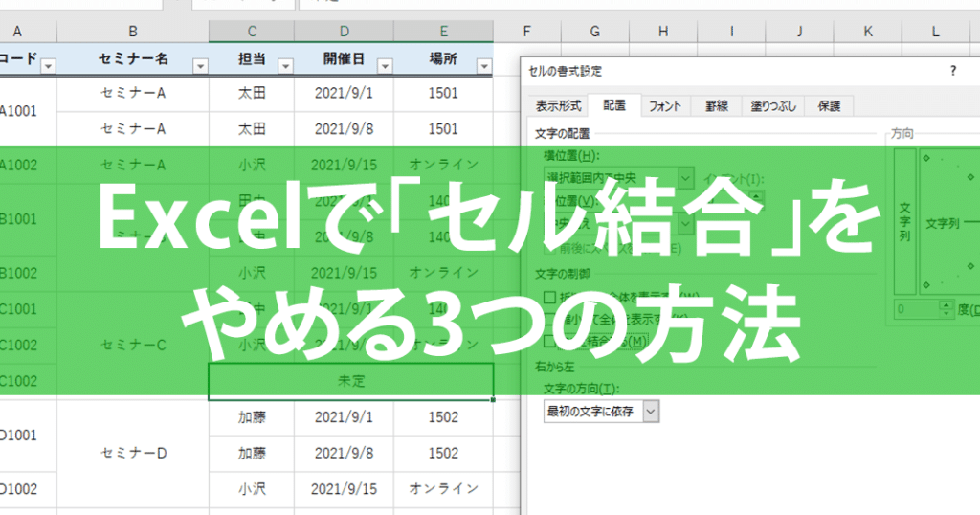The image size is (980, 515).
Task: Select column F header
Action: 527,32
